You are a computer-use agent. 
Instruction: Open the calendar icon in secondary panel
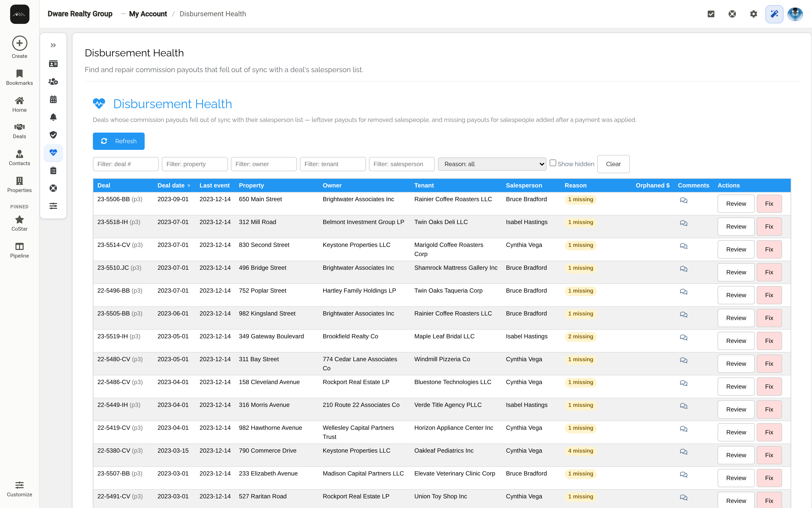point(53,100)
